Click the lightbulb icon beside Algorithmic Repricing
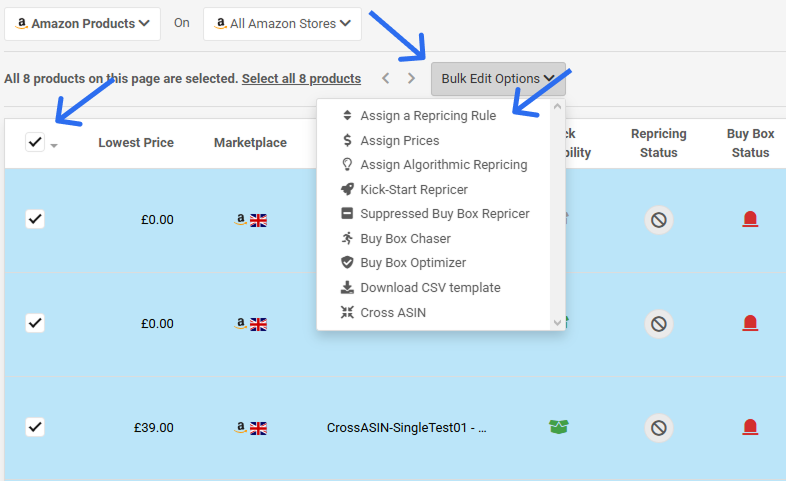Viewport: 786px width, 481px height. (347, 164)
